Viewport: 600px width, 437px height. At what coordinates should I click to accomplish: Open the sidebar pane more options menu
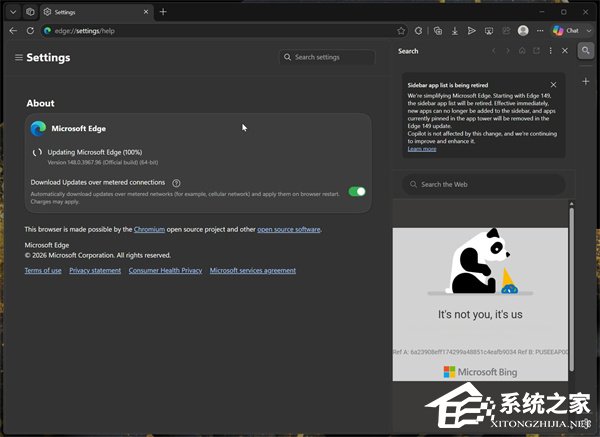551,51
